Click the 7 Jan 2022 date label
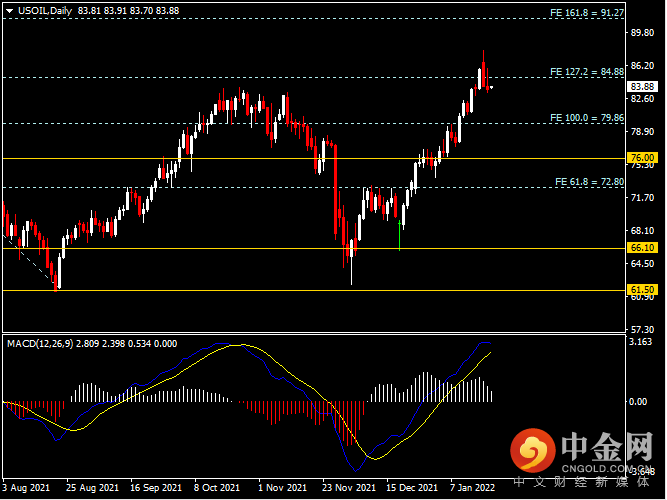The width and height of the screenshot is (667, 500). tap(473, 487)
